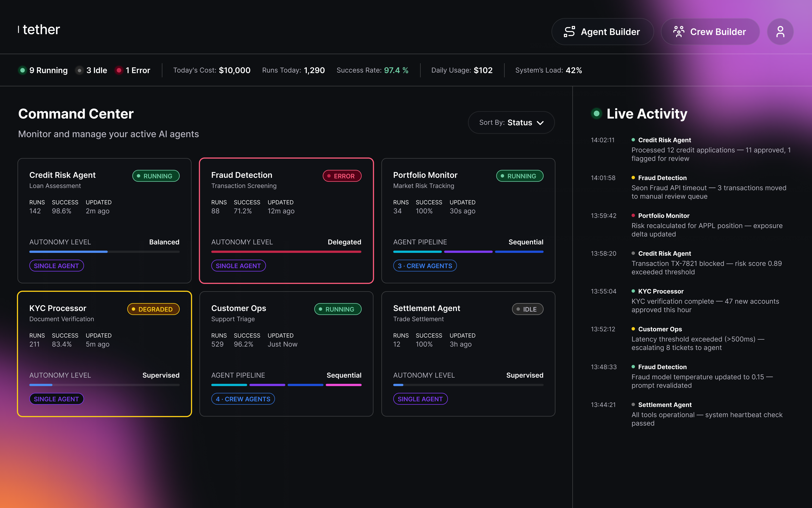
Task: Click 71.2% success value in Fraud Detection
Action: pos(243,211)
